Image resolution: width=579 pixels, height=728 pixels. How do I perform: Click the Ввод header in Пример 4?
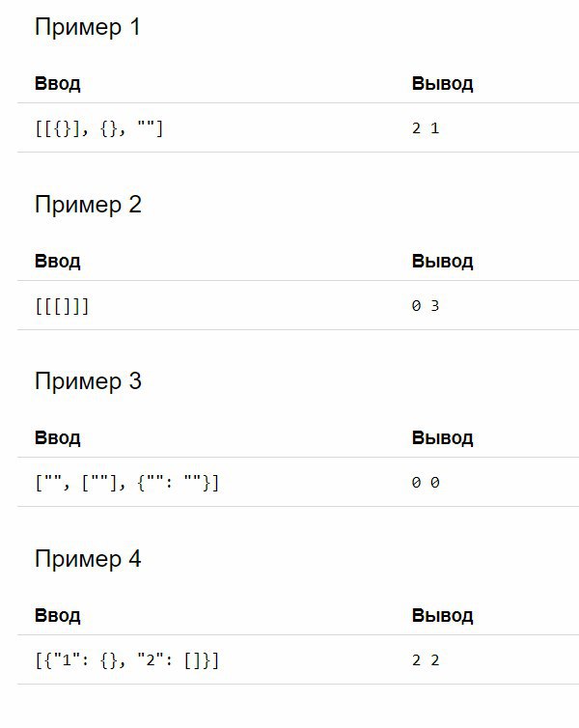tap(58, 616)
